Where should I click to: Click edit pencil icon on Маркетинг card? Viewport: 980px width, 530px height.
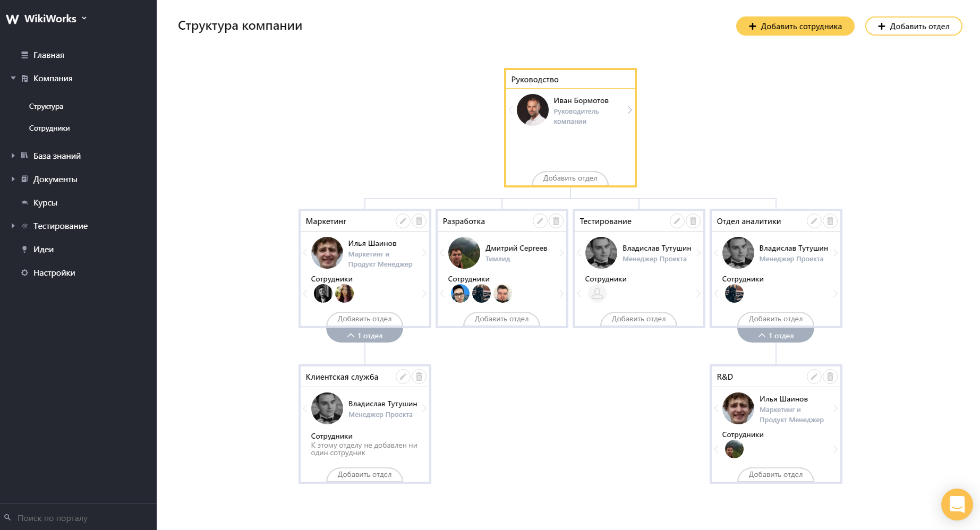coord(403,221)
